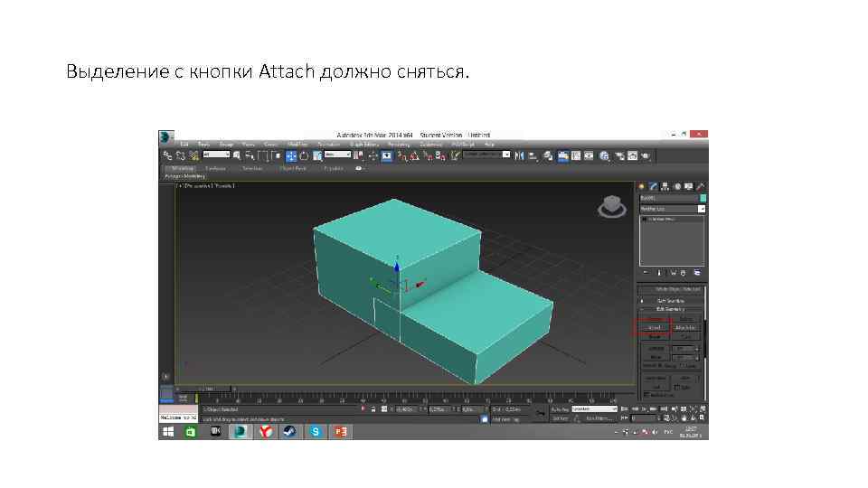Choose the Bind to Space Warp tool
868x488 pixels.
click(193, 156)
